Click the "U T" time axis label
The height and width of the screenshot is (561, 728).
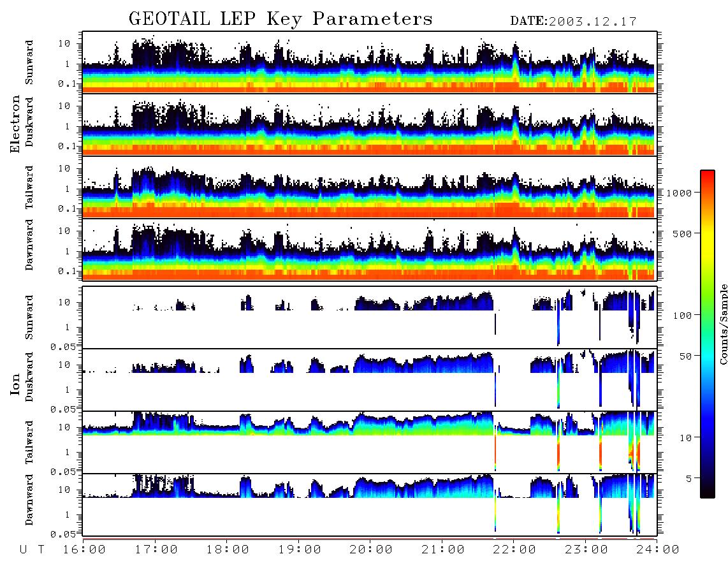(32, 550)
